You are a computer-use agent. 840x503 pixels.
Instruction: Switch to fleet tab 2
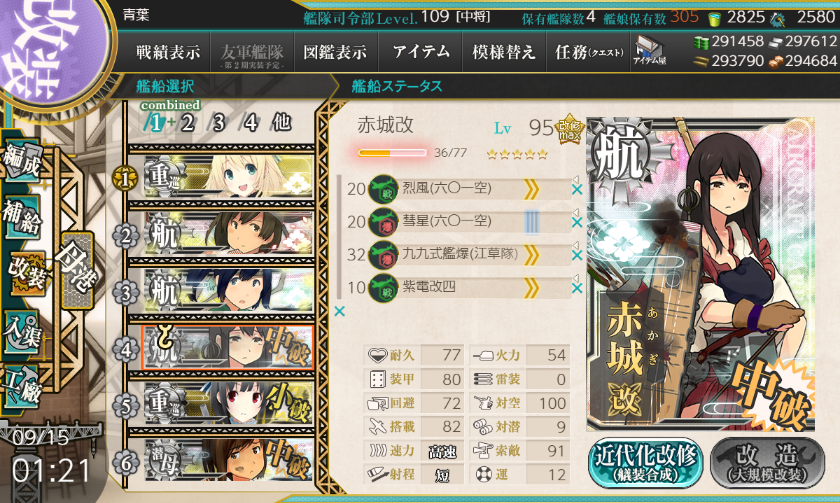[x=188, y=123]
